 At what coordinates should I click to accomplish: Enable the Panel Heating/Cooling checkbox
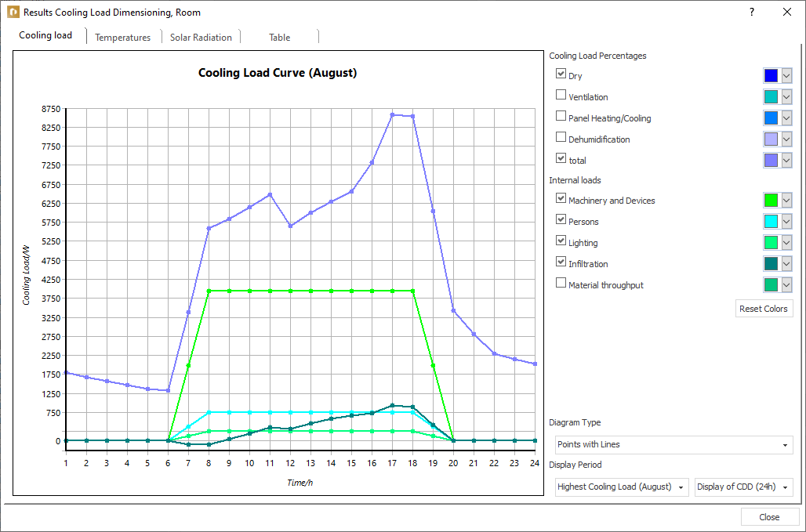561,117
